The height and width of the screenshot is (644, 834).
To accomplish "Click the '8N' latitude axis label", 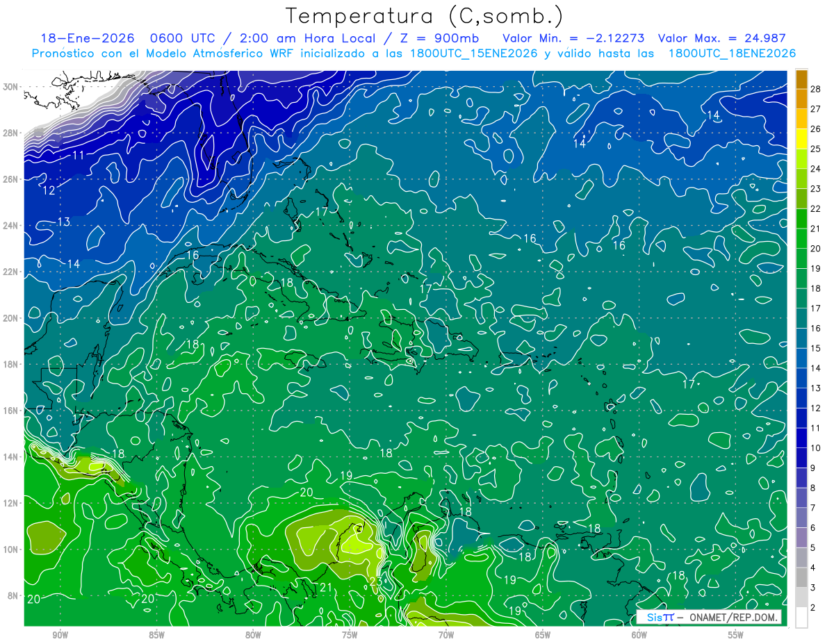I will pyautogui.click(x=13, y=596).
